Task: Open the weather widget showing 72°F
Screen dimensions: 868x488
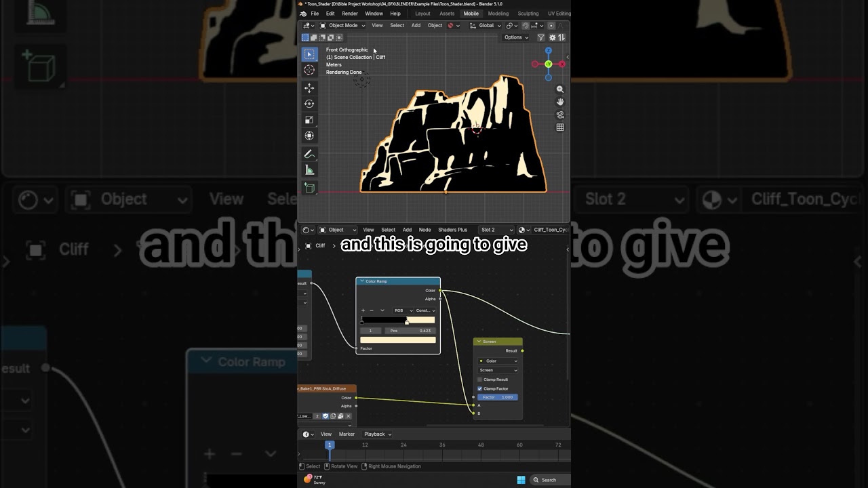Action: click(315, 479)
